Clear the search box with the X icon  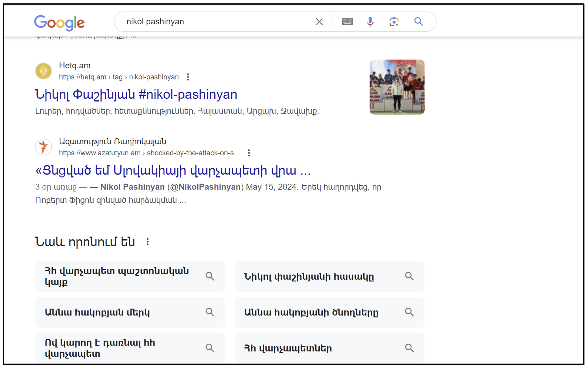(x=319, y=22)
